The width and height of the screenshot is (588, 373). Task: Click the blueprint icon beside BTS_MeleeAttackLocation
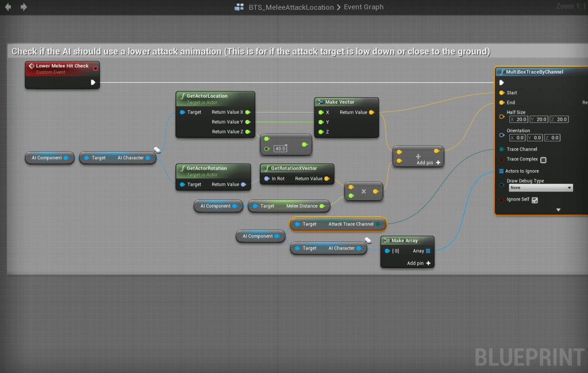pos(239,7)
